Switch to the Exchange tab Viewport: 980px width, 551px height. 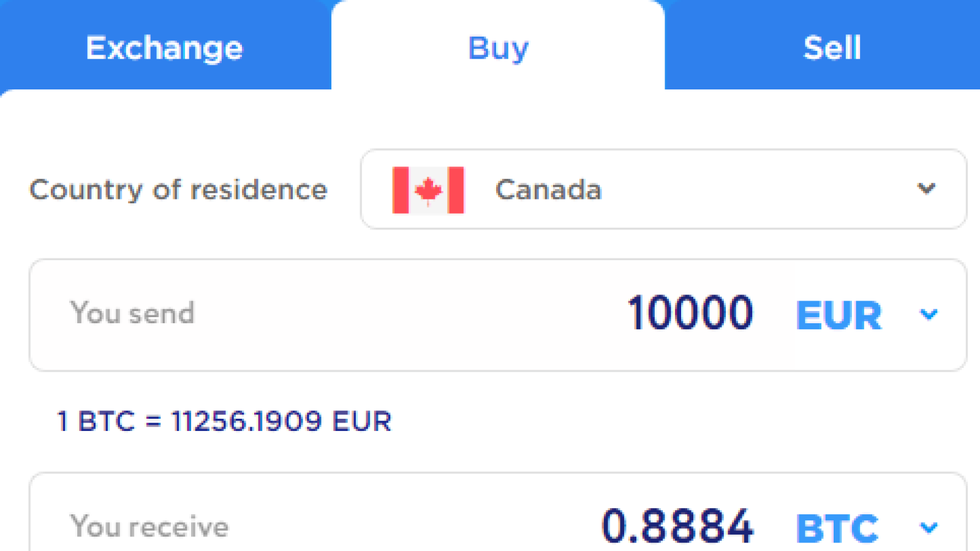(x=164, y=48)
